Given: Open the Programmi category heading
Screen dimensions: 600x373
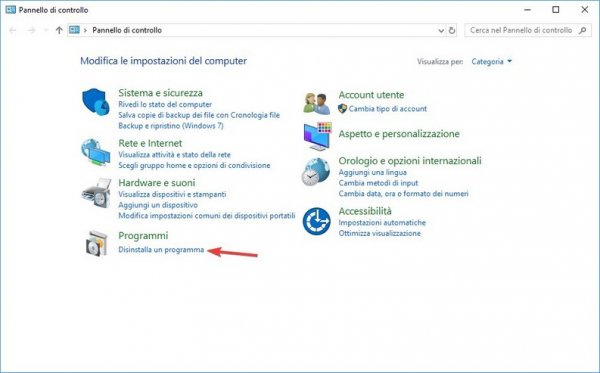Looking at the screenshot, I should click(143, 236).
